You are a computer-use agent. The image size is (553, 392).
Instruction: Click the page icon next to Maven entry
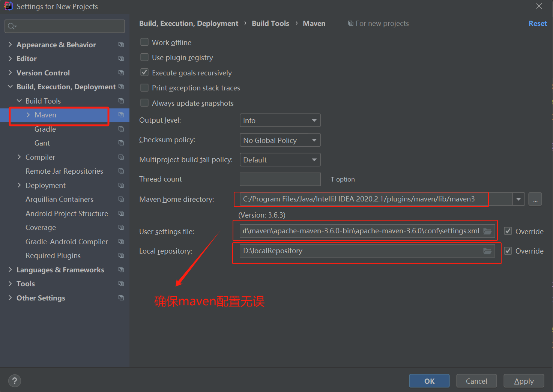(x=121, y=115)
